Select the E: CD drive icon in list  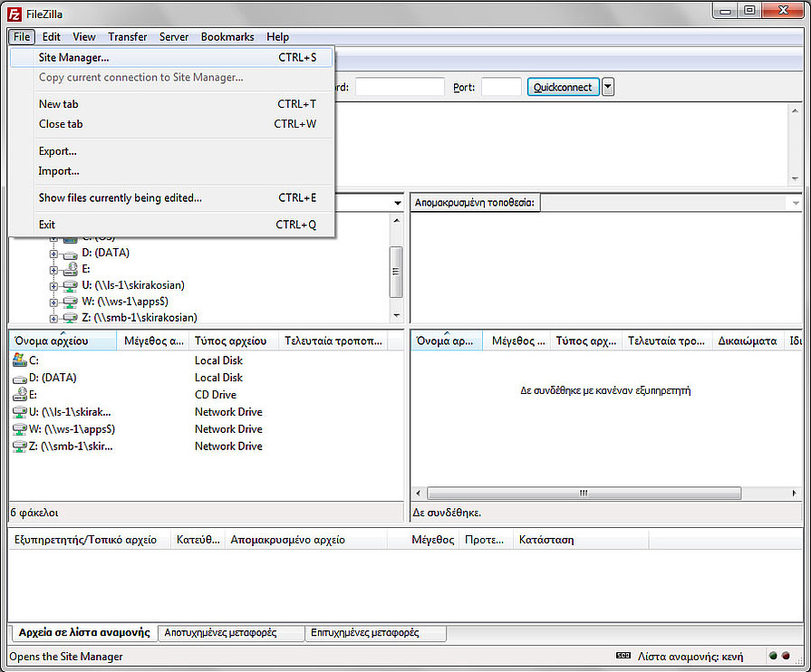click(x=20, y=395)
